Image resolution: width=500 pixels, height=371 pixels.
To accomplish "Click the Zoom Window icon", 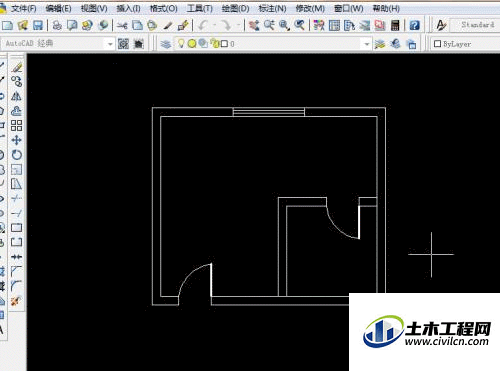I will [284, 25].
